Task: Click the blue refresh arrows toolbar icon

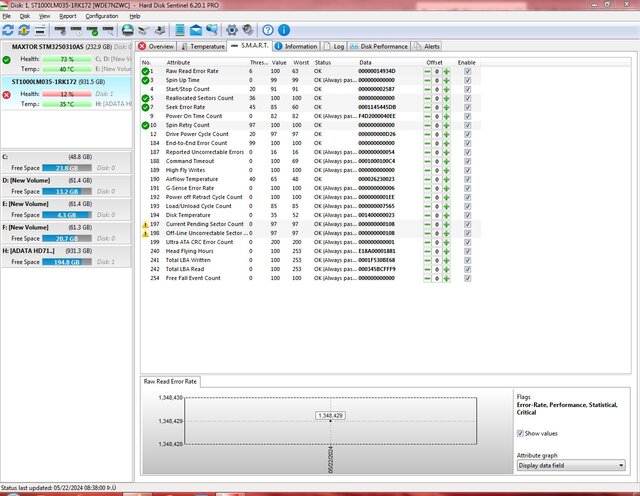Action: [9, 30]
